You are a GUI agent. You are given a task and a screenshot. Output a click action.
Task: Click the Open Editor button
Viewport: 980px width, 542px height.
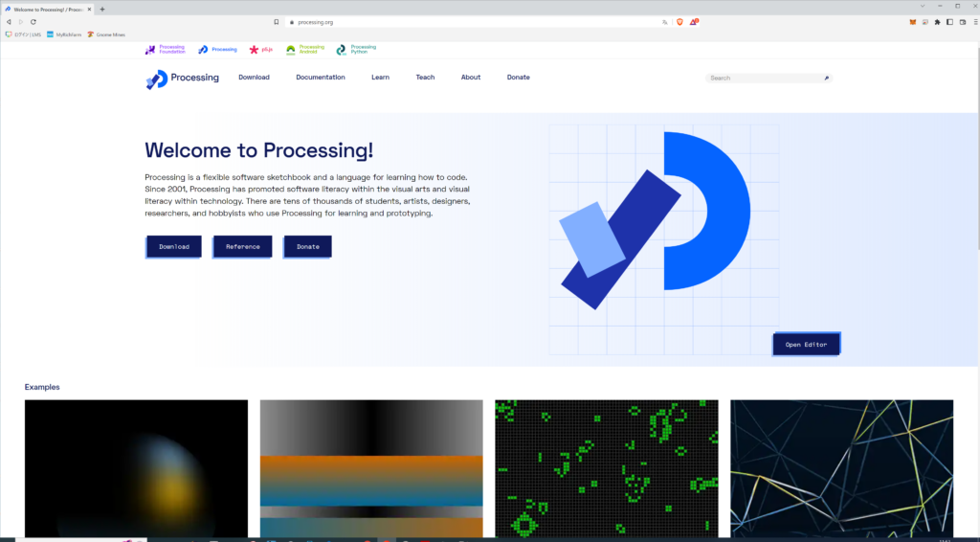click(x=806, y=345)
